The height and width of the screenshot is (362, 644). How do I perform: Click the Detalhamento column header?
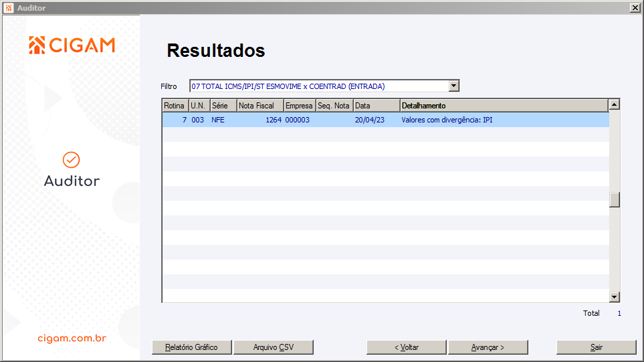coord(504,106)
